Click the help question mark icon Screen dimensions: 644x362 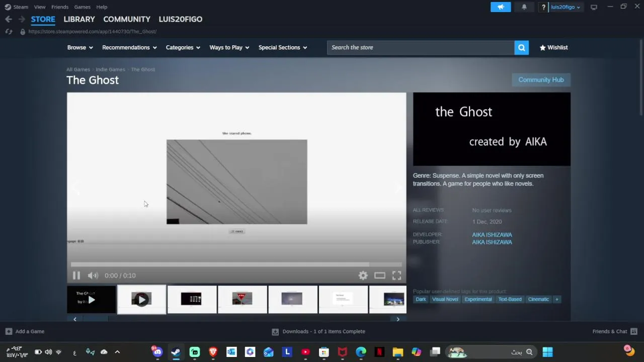coord(543,7)
